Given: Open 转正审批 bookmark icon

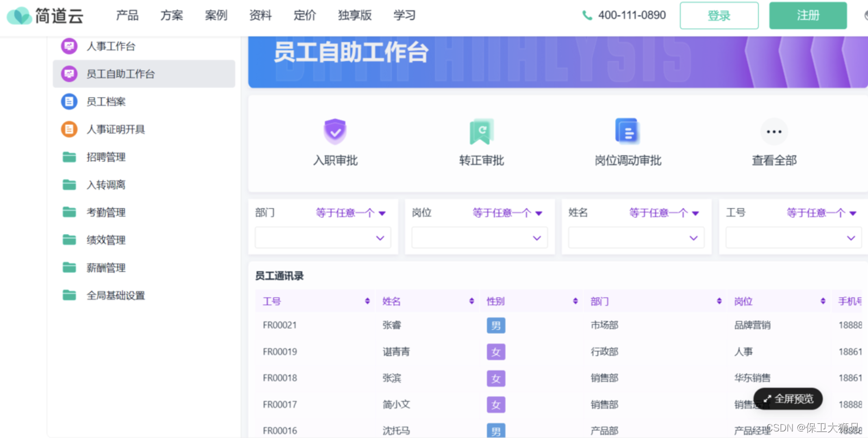Looking at the screenshot, I should (481, 132).
